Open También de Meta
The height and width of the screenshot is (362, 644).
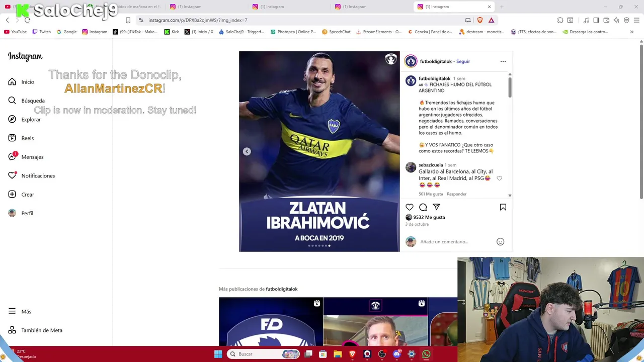click(x=35, y=330)
